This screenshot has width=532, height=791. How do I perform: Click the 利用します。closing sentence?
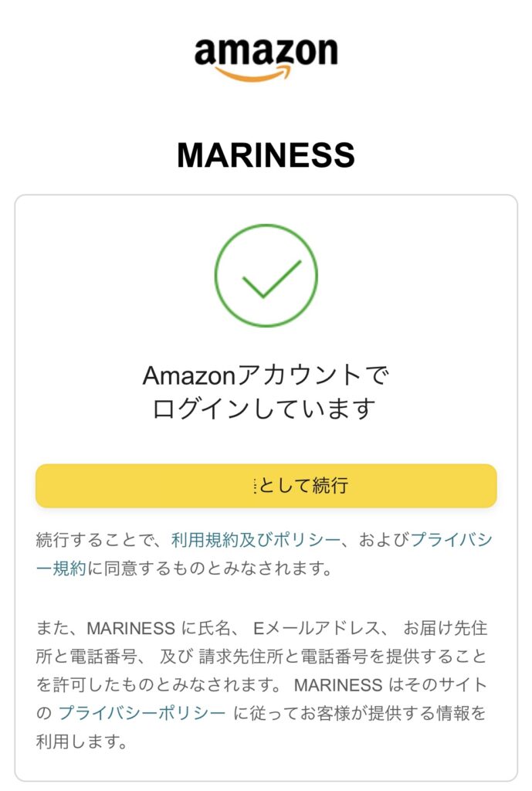pos(81,742)
